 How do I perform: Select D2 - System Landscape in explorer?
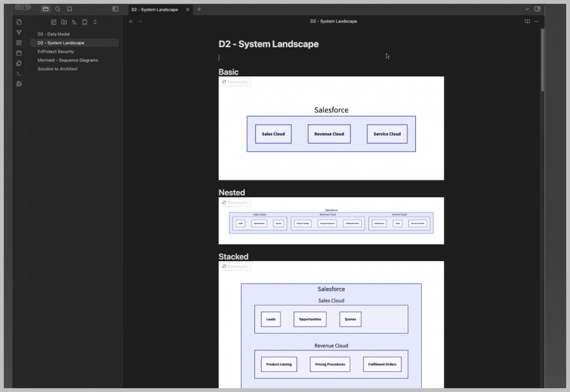tap(74, 43)
